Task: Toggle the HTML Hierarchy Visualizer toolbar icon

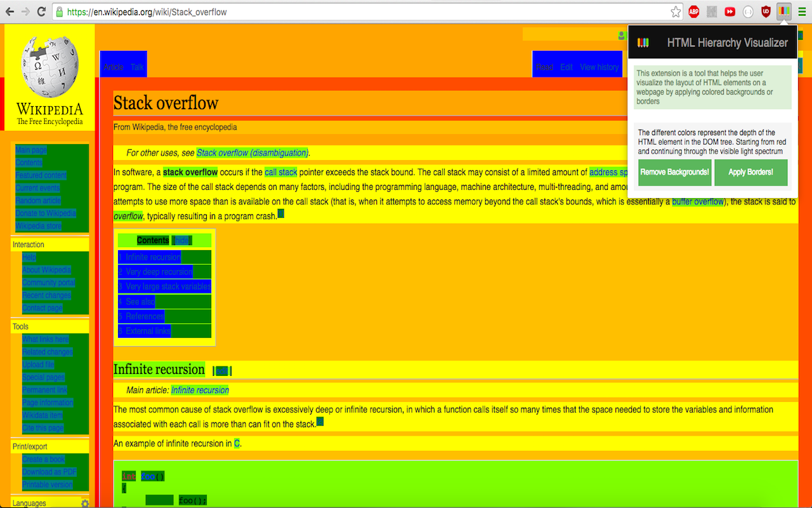Action: coord(784,11)
